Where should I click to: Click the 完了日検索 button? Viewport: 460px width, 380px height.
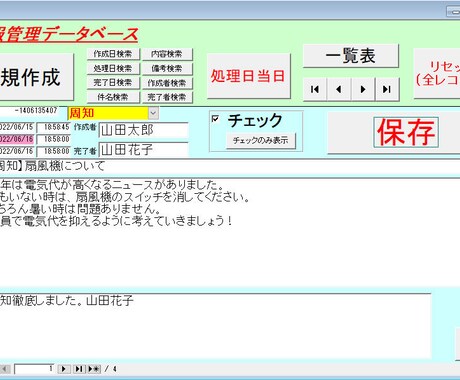(x=113, y=83)
